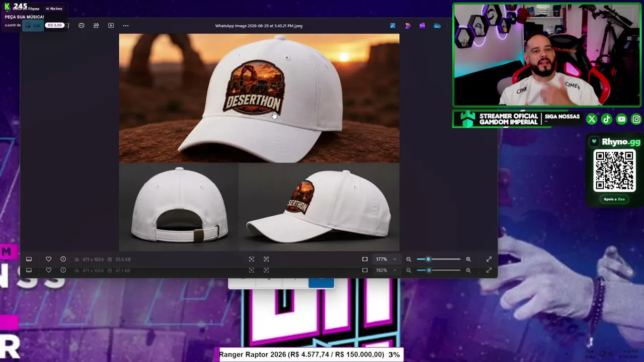Viewport: 644px width, 362px height.
Task: Click the green heart icon beside Rhyno.gg
Action: click(594, 142)
